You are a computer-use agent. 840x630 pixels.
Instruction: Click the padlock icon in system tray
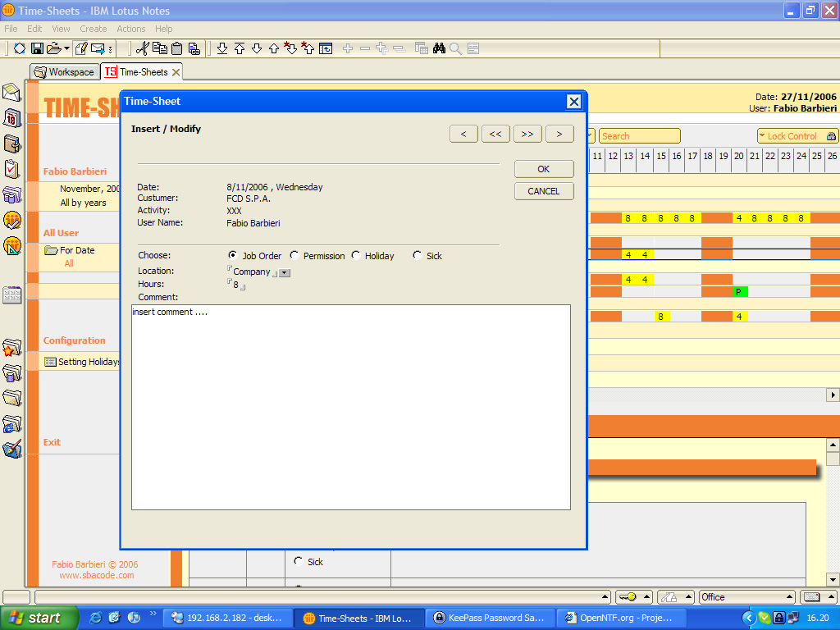coord(779,618)
